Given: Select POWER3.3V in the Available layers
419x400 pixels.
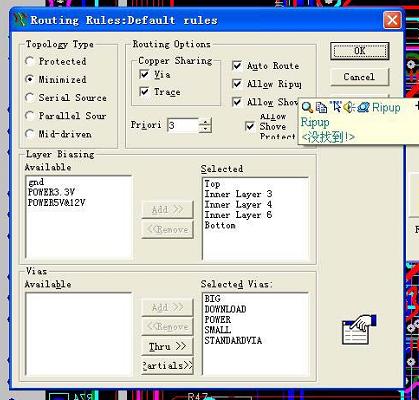Looking at the screenshot, I should tap(51, 192).
